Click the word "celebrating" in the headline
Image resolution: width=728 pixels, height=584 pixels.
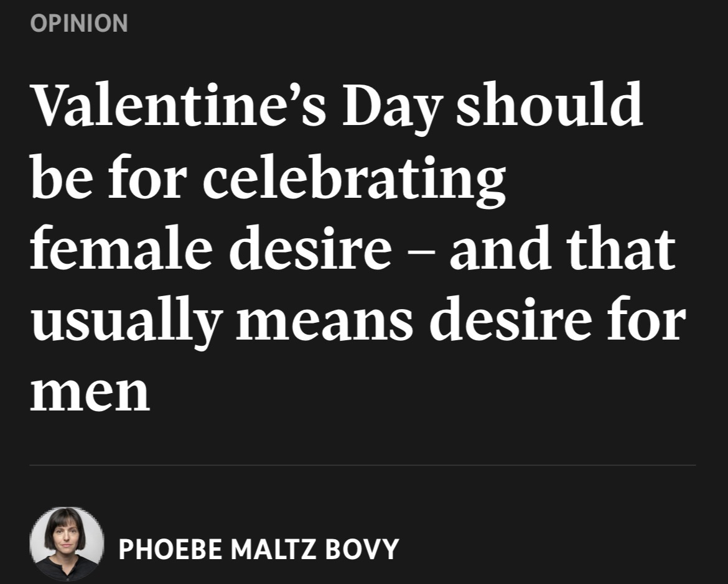point(354,177)
